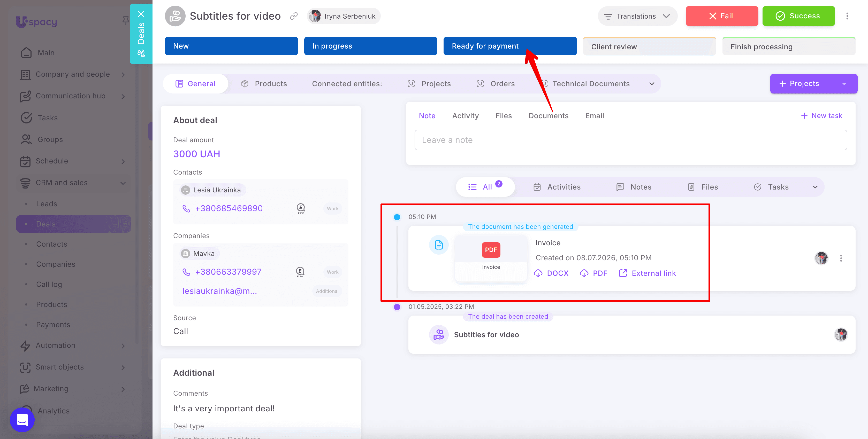Image resolution: width=868 pixels, height=439 pixels.
Task: Mark the deal as Fail
Action: coord(722,16)
